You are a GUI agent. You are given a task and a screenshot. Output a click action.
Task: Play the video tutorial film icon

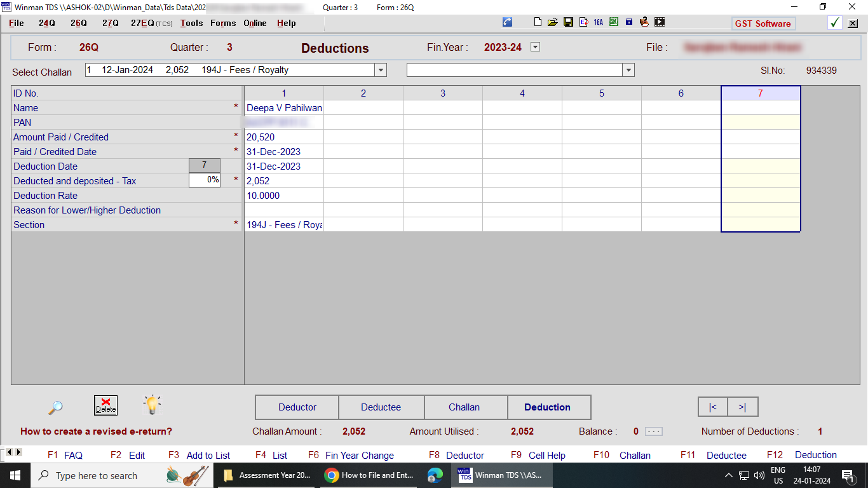(660, 22)
